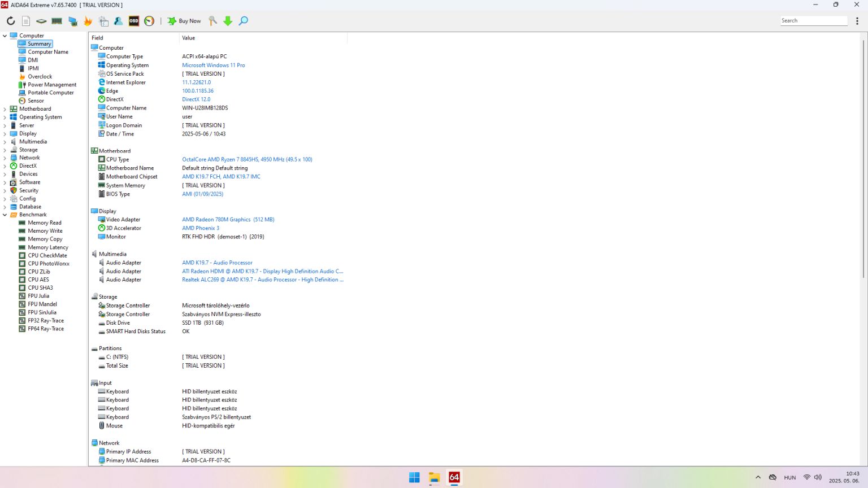Viewport: 868px width, 488px height.
Task: Open File Explorer from the taskbar
Action: [x=434, y=478]
